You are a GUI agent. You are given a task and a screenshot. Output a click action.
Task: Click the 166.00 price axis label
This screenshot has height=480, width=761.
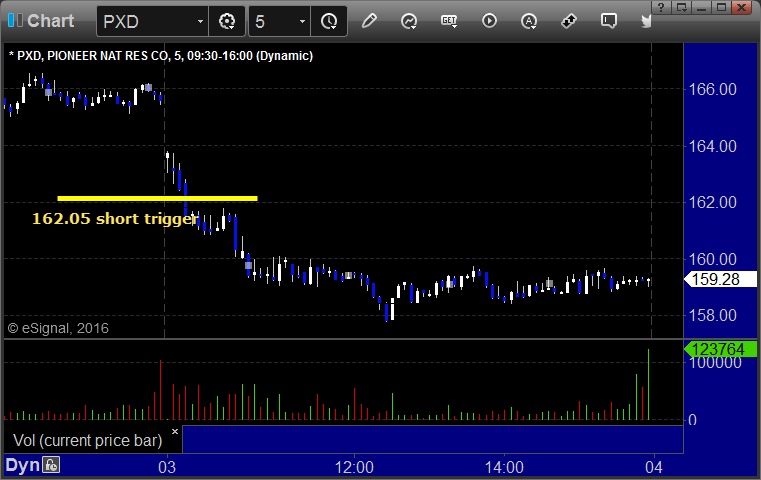point(712,89)
